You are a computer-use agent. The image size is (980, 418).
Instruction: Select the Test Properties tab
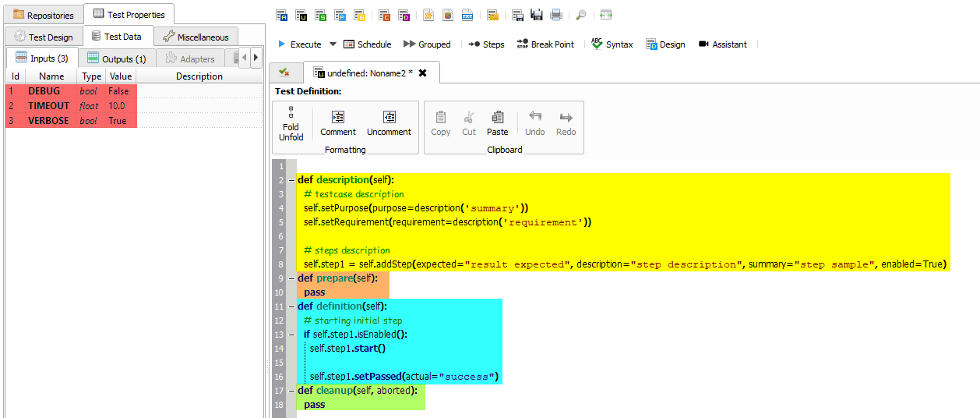click(x=129, y=14)
